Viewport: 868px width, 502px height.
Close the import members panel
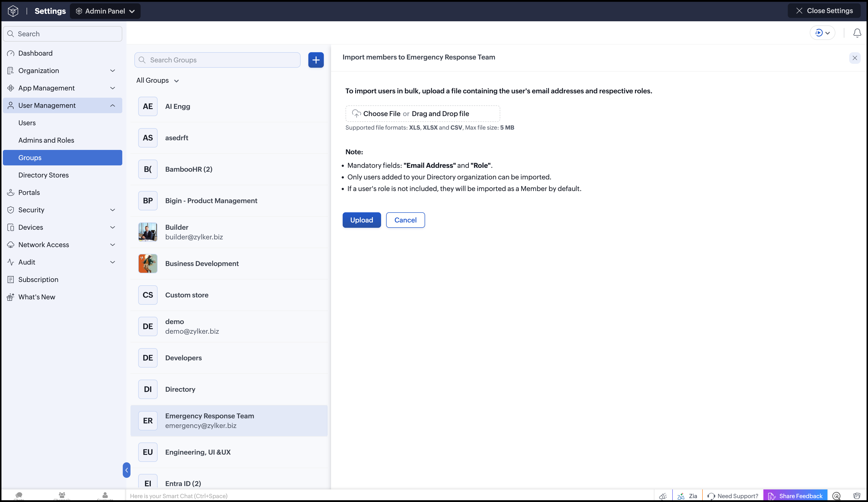click(x=854, y=58)
